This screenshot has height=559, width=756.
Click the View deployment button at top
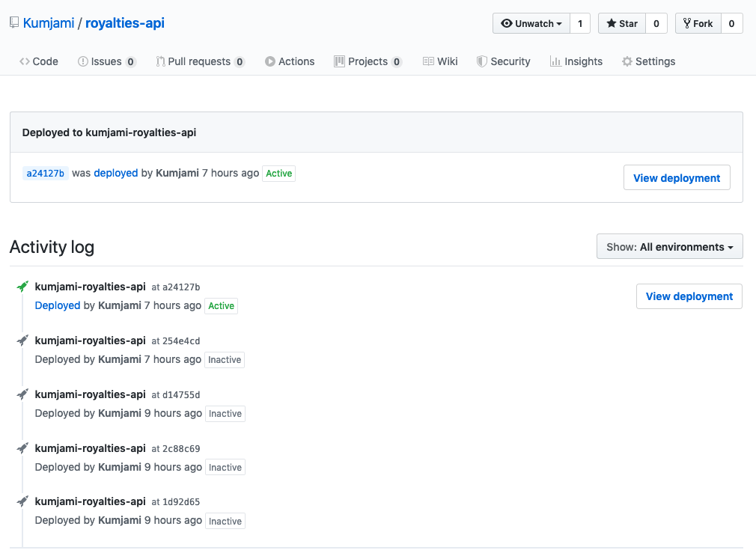676,177
